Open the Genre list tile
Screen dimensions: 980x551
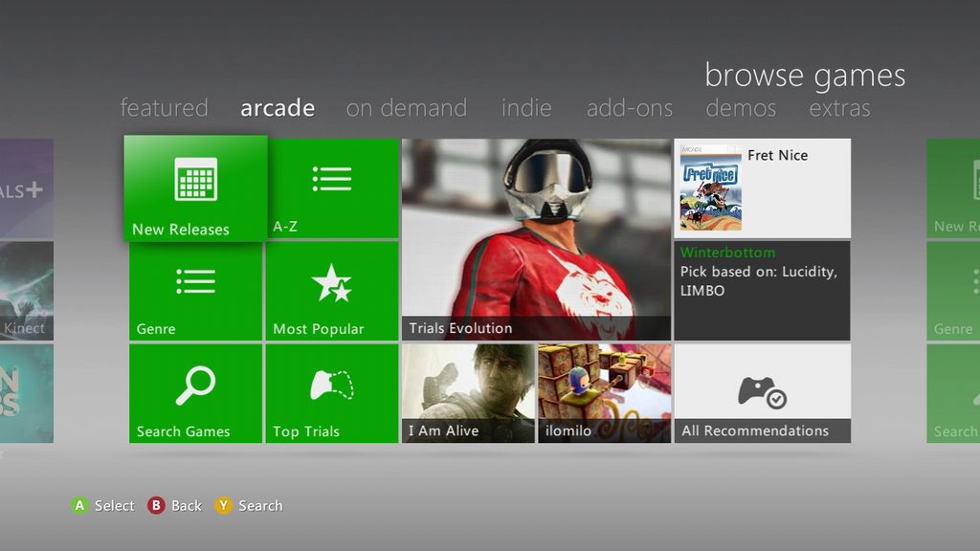point(195,291)
